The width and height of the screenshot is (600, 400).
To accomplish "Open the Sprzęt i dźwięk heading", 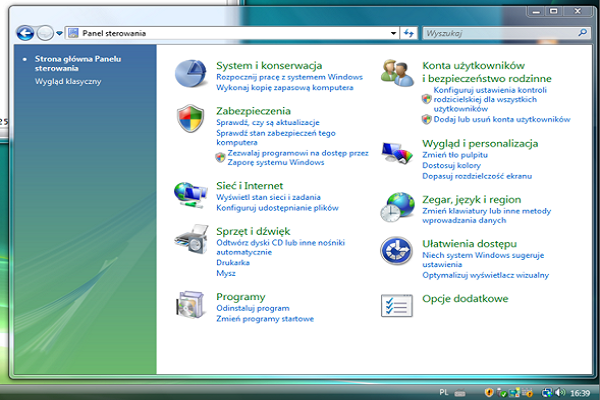I will coord(253,232).
